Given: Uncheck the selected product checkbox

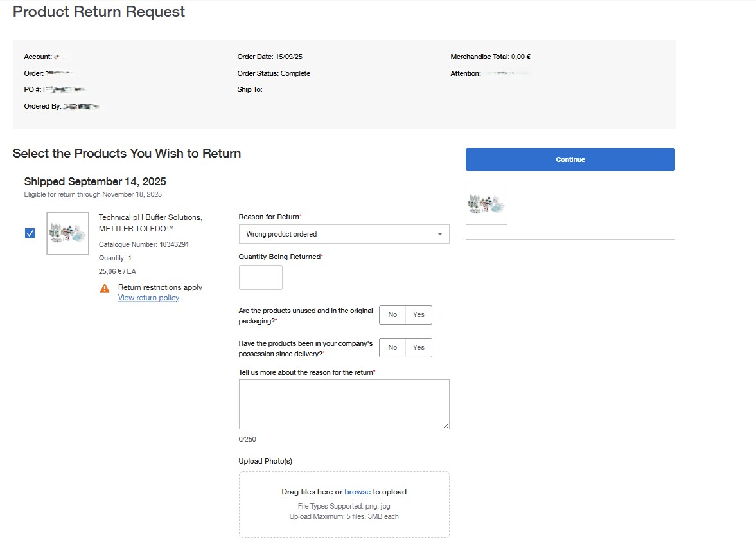Looking at the screenshot, I should coord(29,233).
